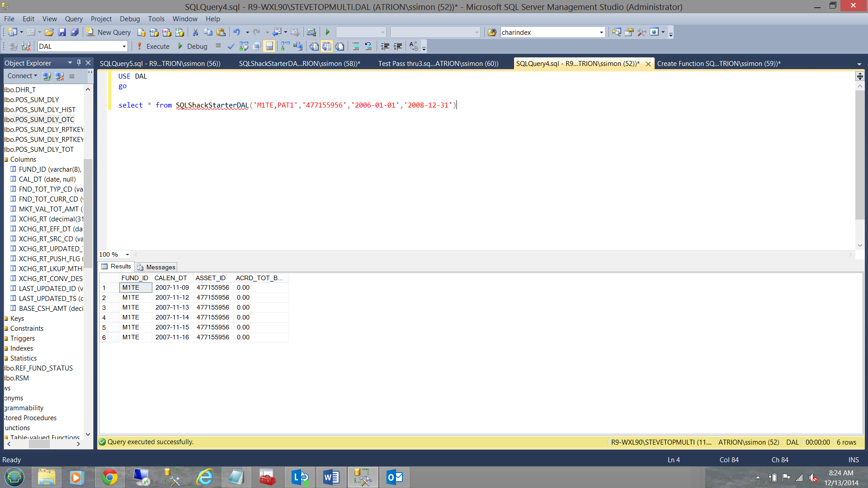The height and width of the screenshot is (488, 868).
Task: Toggle Results to Grid mode
Action: pos(327,46)
